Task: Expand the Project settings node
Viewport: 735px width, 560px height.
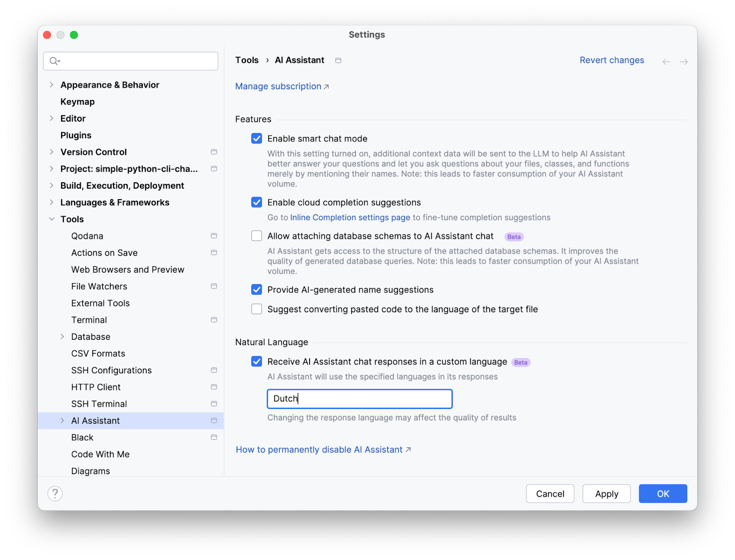Action: [51, 169]
